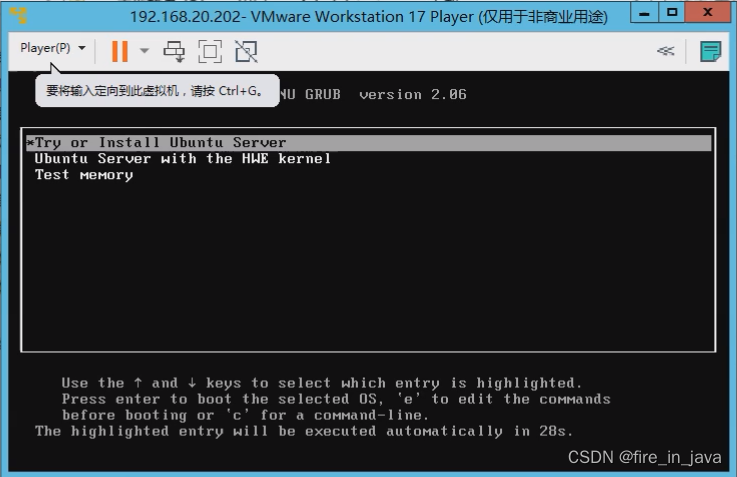Send Ctrl+Alt+Del to virtual machine
737x477 pixels.
pos(174,51)
